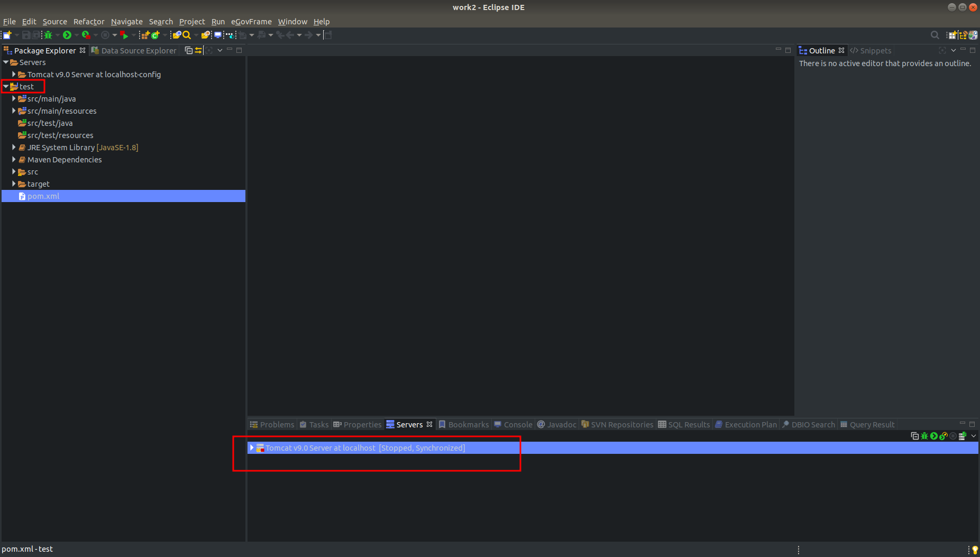Image resolution: width=980 pixels, height=557 pixels.
Task: Click the green Run button in main toolbar
Action: (x=67, y=35)
